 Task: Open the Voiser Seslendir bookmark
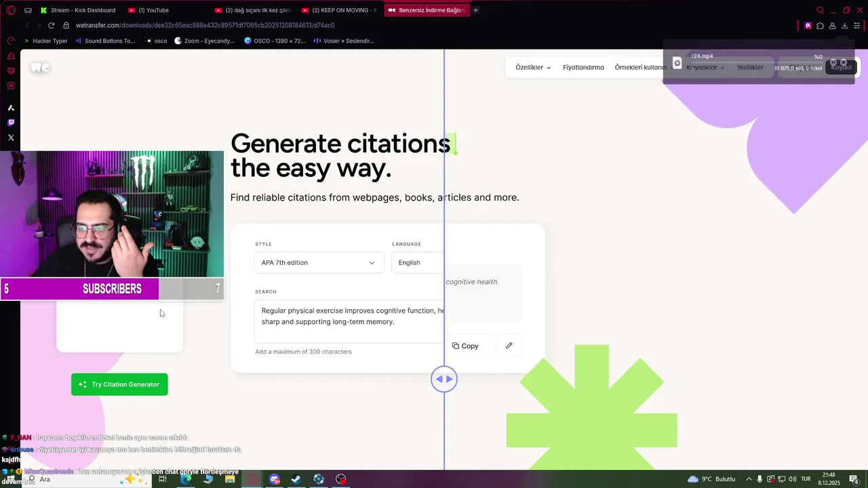click(x=344, y=41)
